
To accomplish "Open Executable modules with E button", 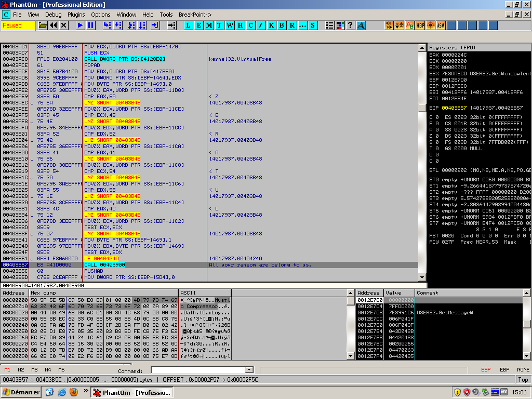I will (x=199, y=25).
